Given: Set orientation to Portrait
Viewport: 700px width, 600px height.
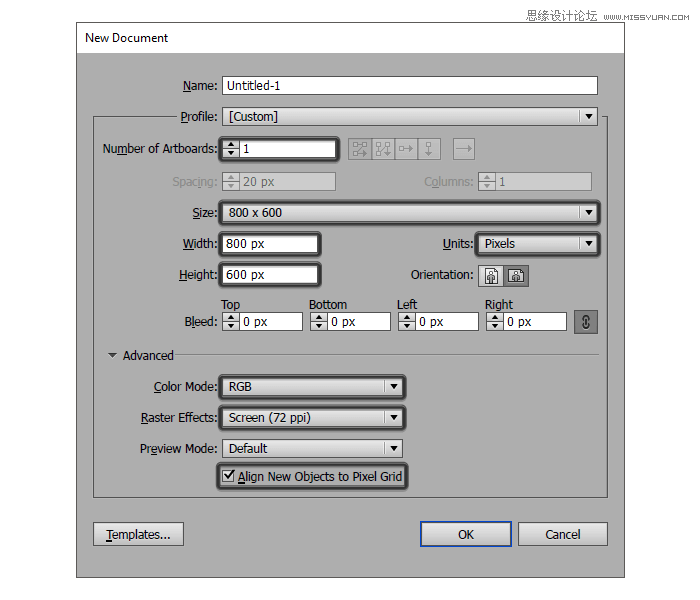Looking at the screenshot, I should [x=491, y=275].
